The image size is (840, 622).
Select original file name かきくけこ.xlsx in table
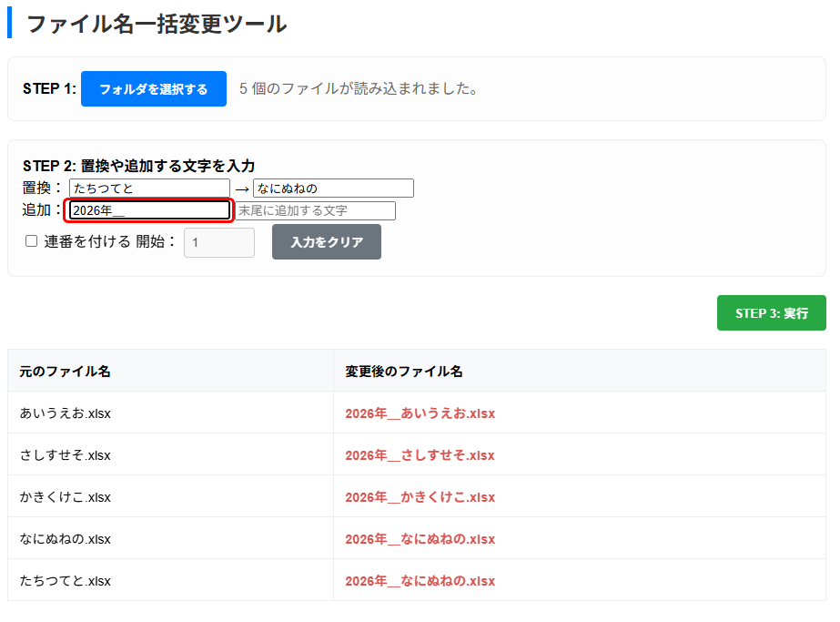click(x=66, y=497)
